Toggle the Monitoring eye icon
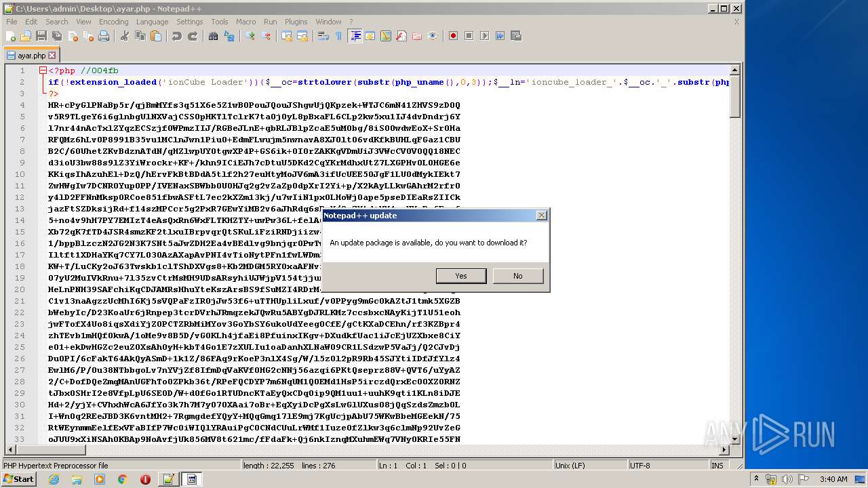The width and height of the screenshot is (868, 488). coord(433,36)
